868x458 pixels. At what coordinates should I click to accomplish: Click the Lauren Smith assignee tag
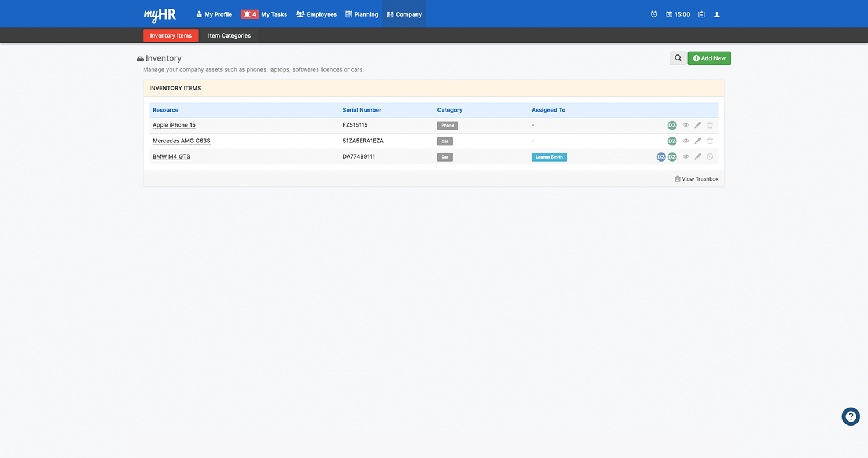click(549, 157)
